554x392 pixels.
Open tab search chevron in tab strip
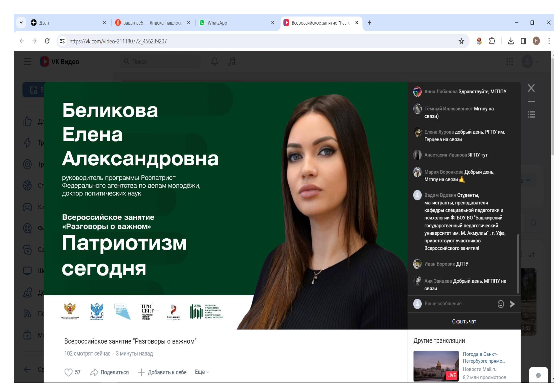[x=21, y=23]
